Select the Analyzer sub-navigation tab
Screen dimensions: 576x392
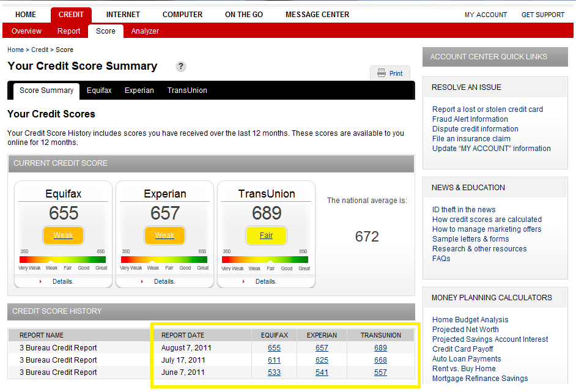145,31
